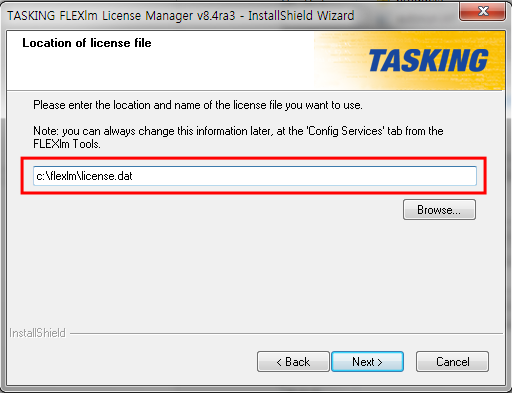Click the c:\flexlm\license.dat path text
Image resolution: width=512 pixels, height=393 pixels.
tap(84, 176)
